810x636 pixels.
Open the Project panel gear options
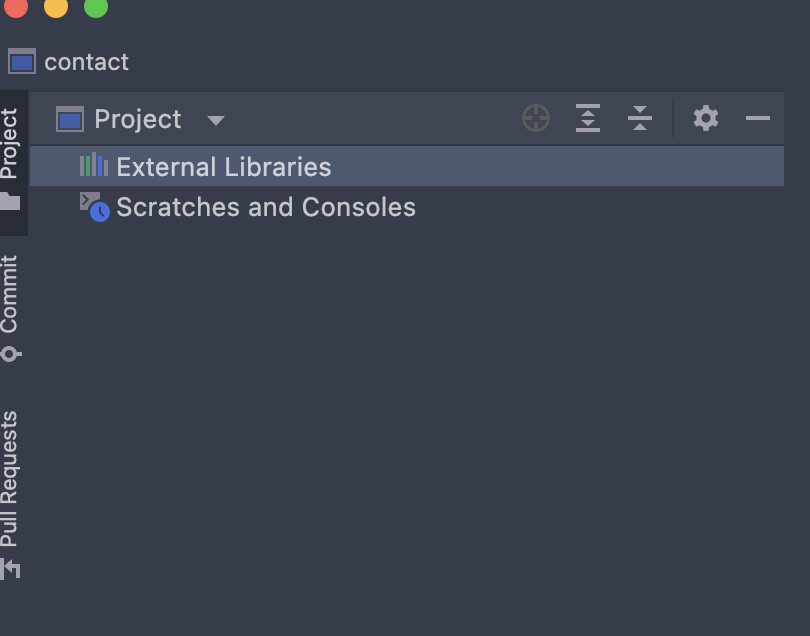point(706,118)
